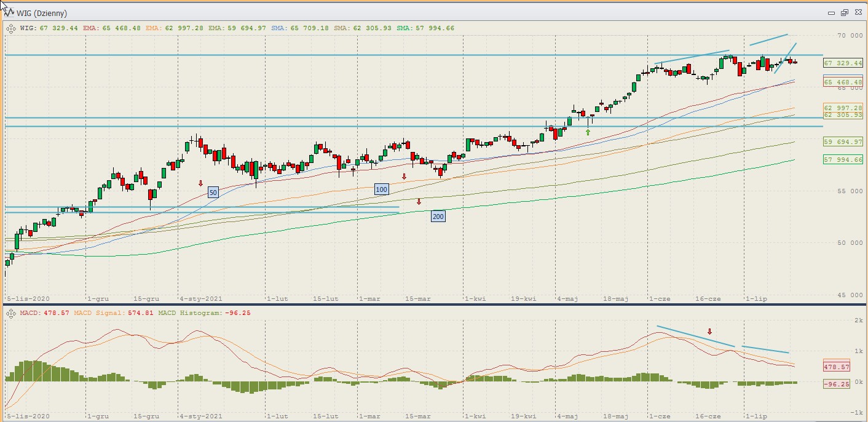Restore down the WIG chart window
868x422 pixels.
pyautogui.click(x=844, y=13)
